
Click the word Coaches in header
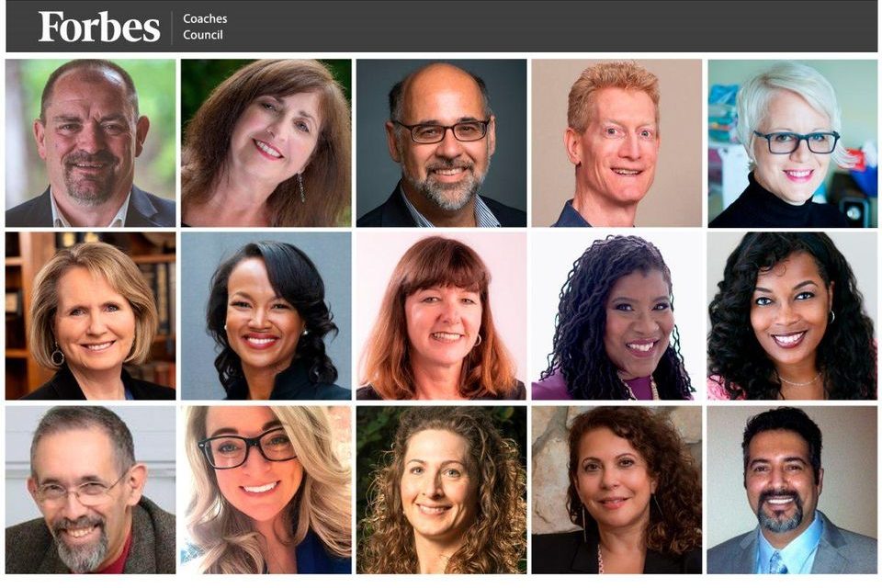[x=205, y=18]
